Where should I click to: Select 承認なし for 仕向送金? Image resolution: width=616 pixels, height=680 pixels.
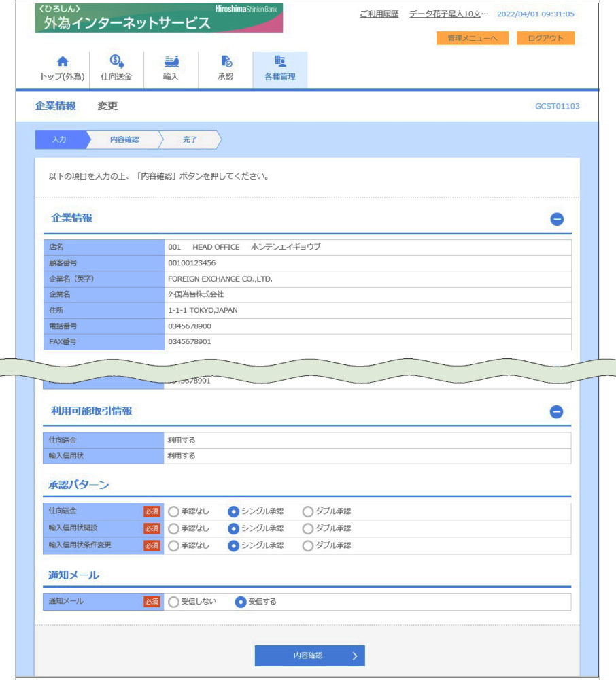tap(174, 511)
